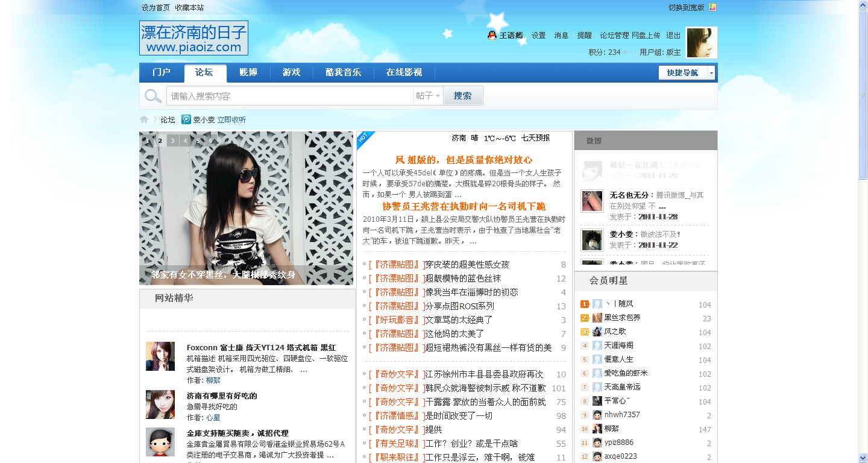Click 惬意人生's small avatar in member stars
Screen dimensions: 868x463
point(597,359)
